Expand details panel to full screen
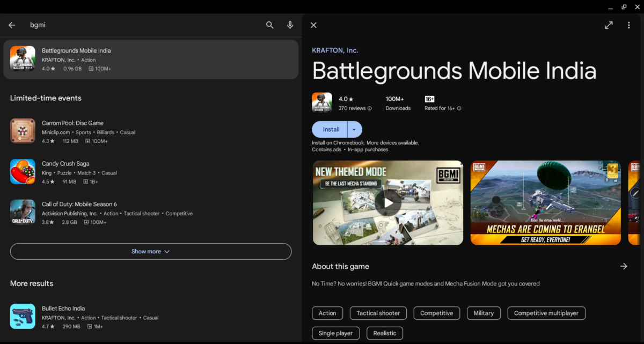 (x=609, y=25)
